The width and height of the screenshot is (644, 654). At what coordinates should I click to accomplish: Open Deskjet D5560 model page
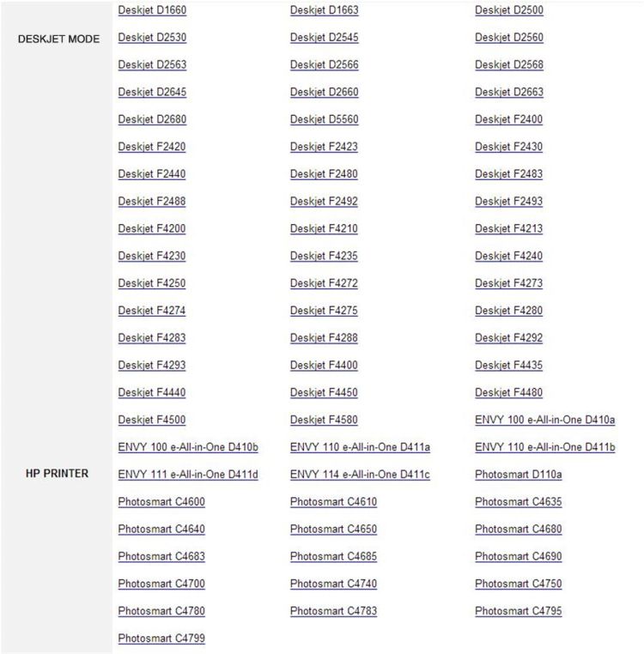click(324, 119)
